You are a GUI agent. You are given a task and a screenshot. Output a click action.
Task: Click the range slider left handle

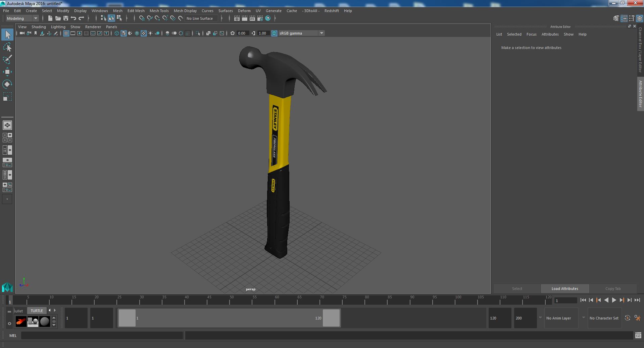(127, 318)
